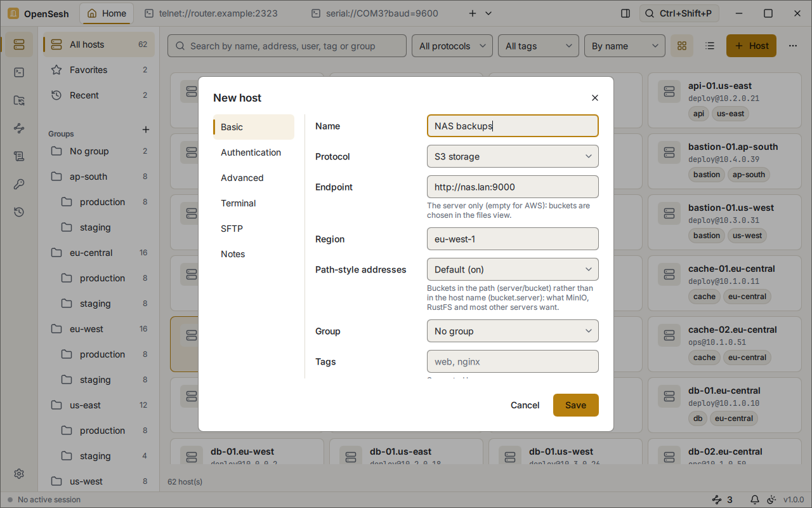
Task: Open the By name sort dropdown
Action: click(x=625, y=46)
